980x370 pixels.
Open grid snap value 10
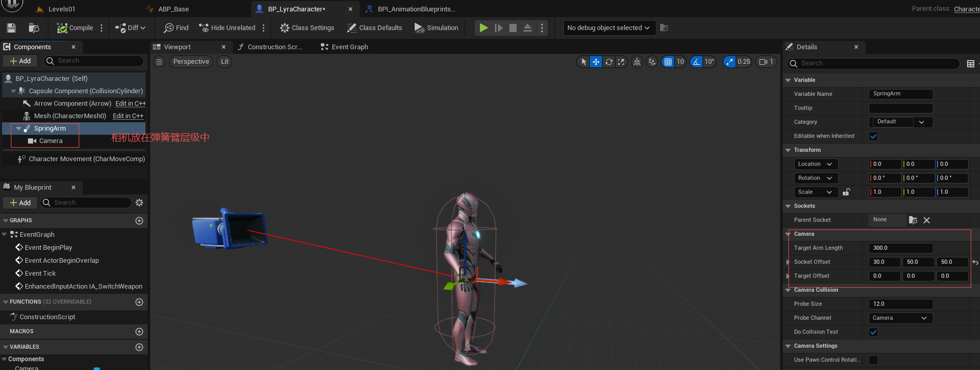pyautogui.click(x=680, y=62)
